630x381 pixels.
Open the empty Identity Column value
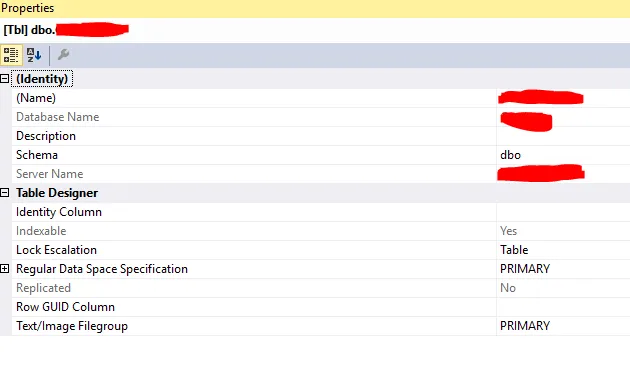pos(563,212)
